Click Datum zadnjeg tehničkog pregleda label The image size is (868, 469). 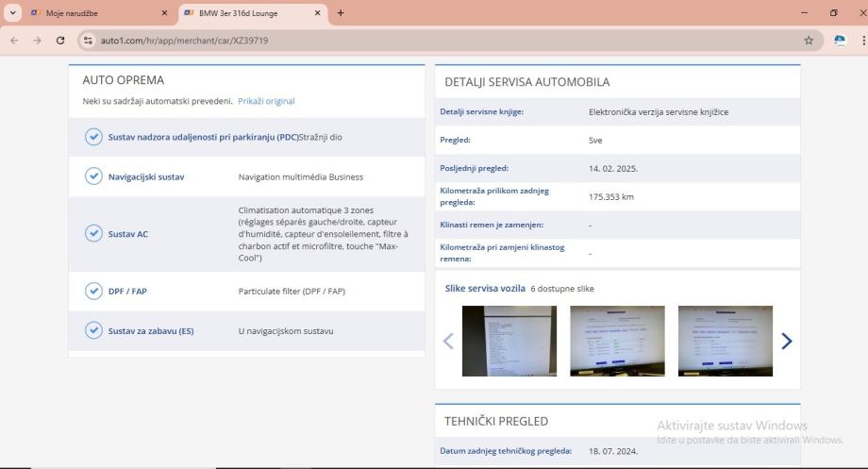506,451
